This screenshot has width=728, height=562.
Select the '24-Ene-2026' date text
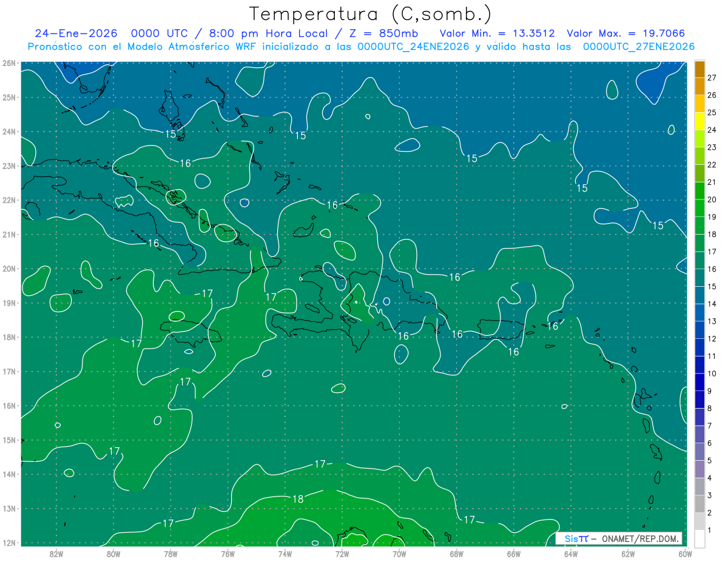click(x=76, y=33)
